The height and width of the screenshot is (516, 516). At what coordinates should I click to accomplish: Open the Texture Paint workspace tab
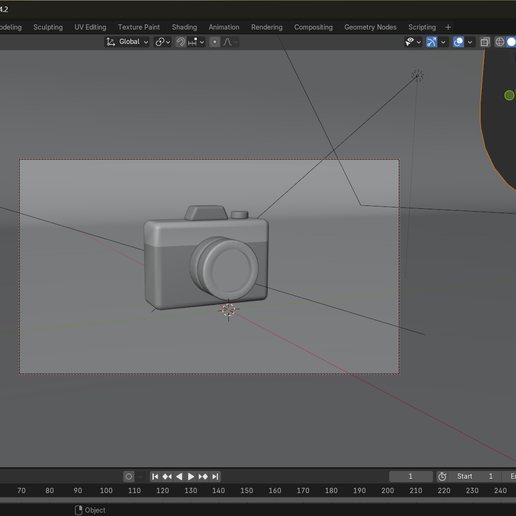click(x=139, y=27)
